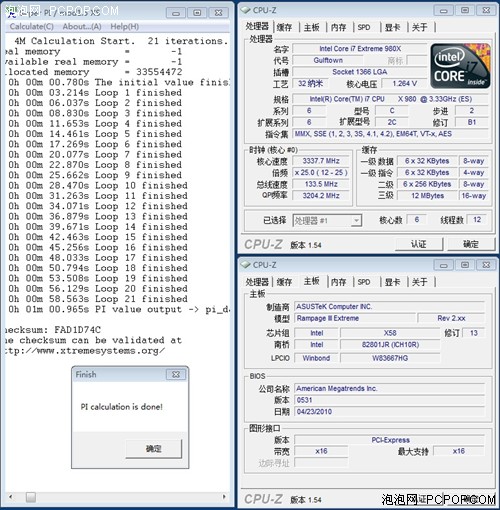Click the Gulftown code name field
This screenshot has height=510, width=500.
pyautogui.click(x=328, y=60)
